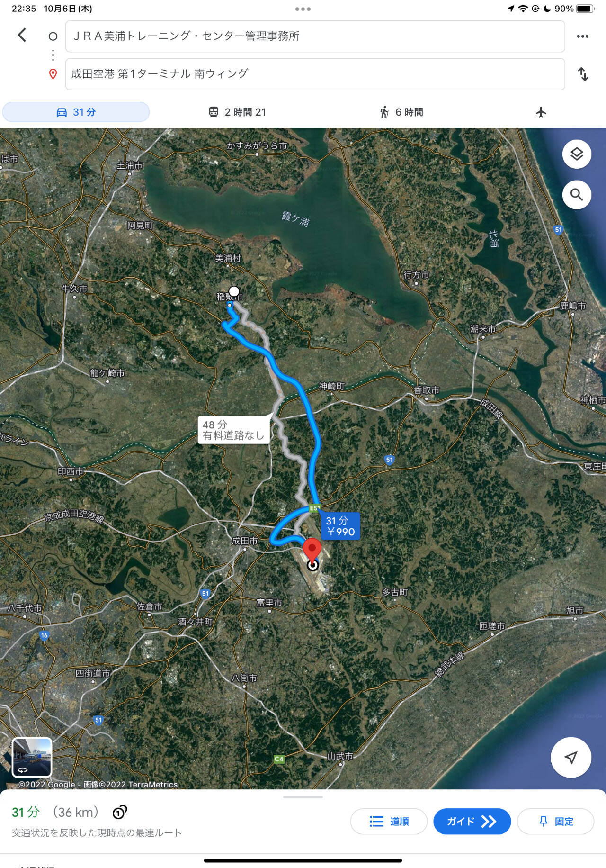Tap the red destination pin at Narita Airport

point(312,550)
